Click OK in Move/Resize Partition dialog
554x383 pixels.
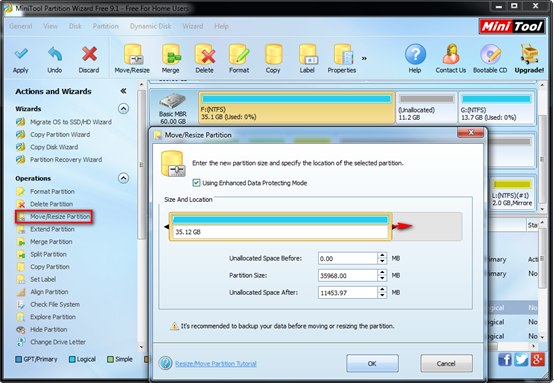tap(372, 363)
